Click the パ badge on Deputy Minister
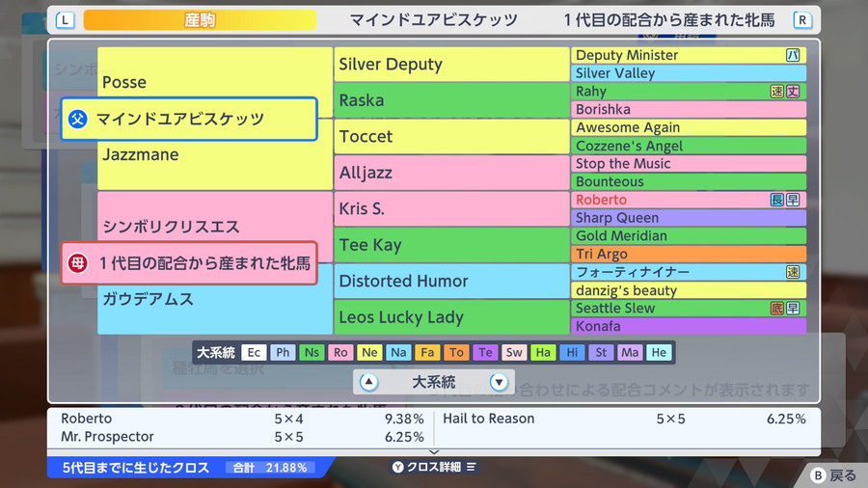The width and height of the screenshot is (868, 488). pyautogui.click(x=793, y=55)
